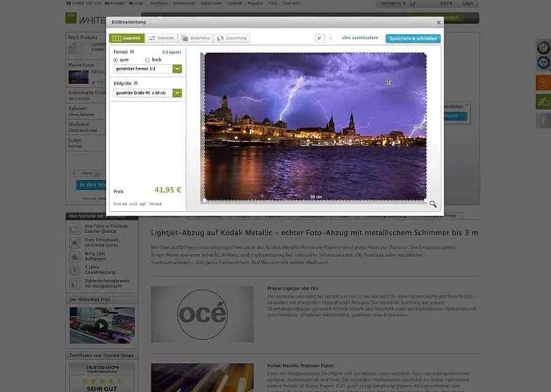Click the océ logo image
The width and height of the screenshot is (551, 392).
203,314
